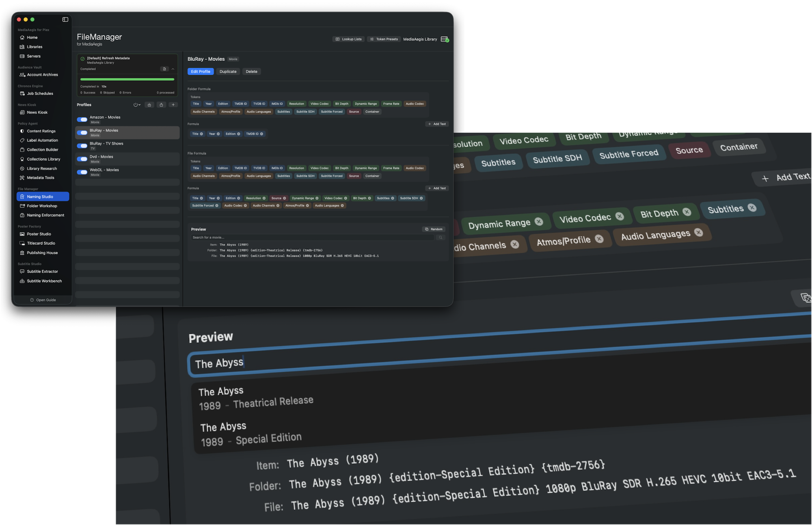Screen dimensions: 812x525
Task: Open Lookup Lists from the header
Action: tap(348, 39)
